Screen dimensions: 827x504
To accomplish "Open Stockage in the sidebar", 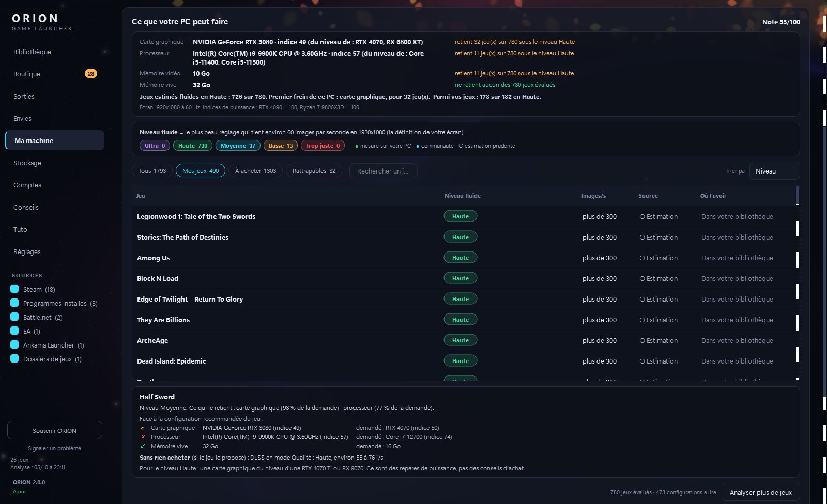I will point(55,163).
